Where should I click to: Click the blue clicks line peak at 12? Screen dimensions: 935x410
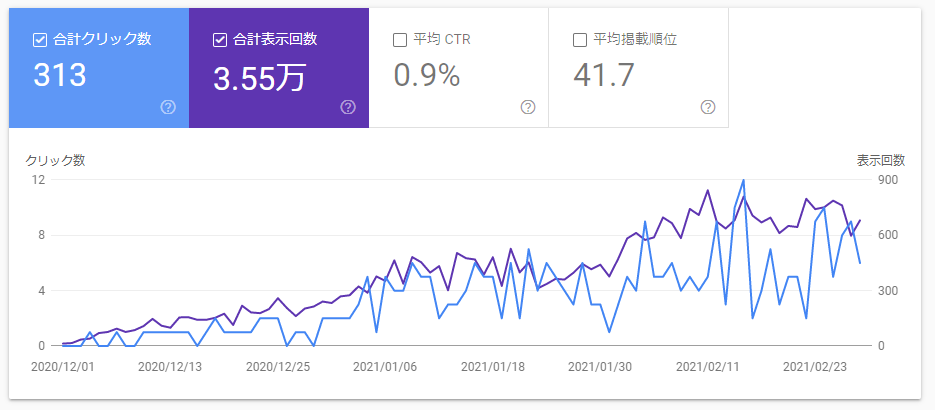tap(744, 181)
